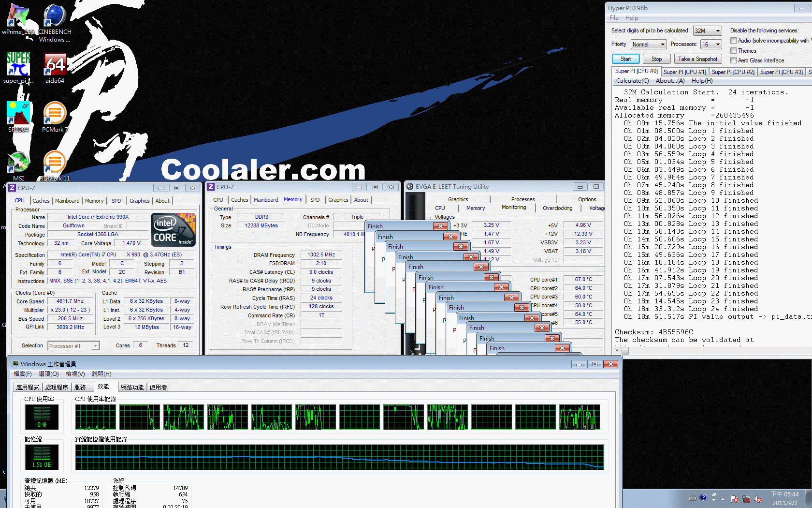Viewport: 812px width, 508px height.
Task: Open the wPrime desktop shortcut
Action: tap(18, 19)
